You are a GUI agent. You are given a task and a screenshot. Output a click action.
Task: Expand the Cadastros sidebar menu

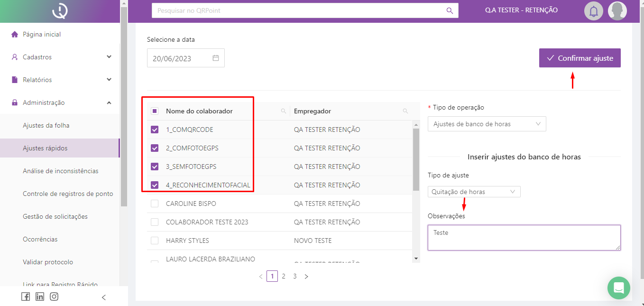pos(62,57)
